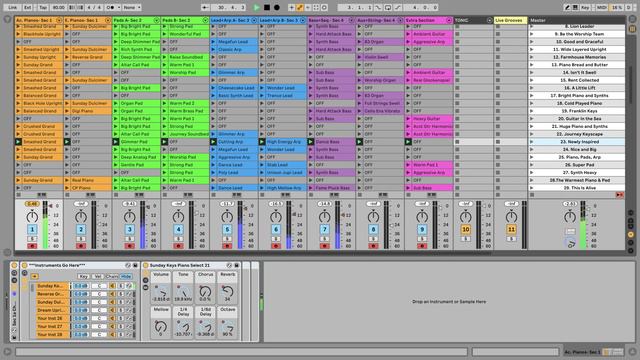Open the None quantization menu

pyautogui.click(x=132, y=7)
